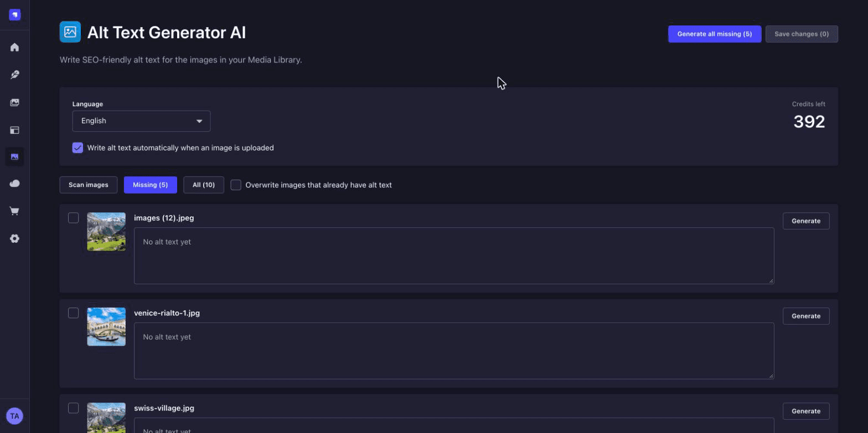Switch to the Missing (5) filter
Viewport: 868px width, 433px height.
pyautogui.click(x=151, y=185)
